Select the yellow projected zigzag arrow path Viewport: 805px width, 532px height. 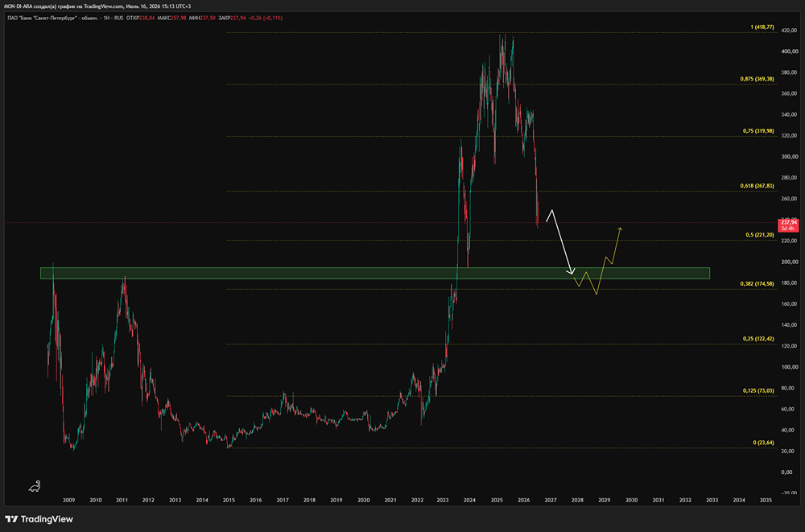[598, 261]
